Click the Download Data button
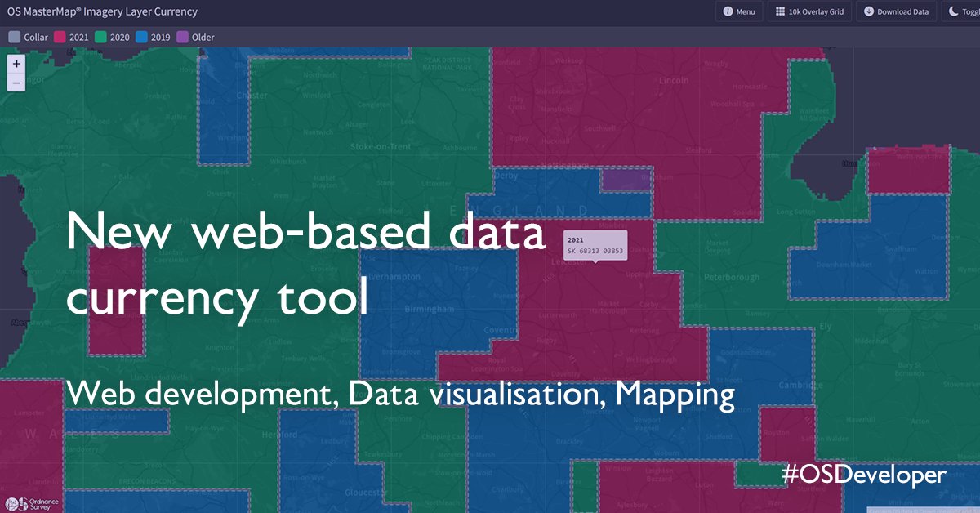This screenshot has height=513, width=980. click(x=896, y=12)
